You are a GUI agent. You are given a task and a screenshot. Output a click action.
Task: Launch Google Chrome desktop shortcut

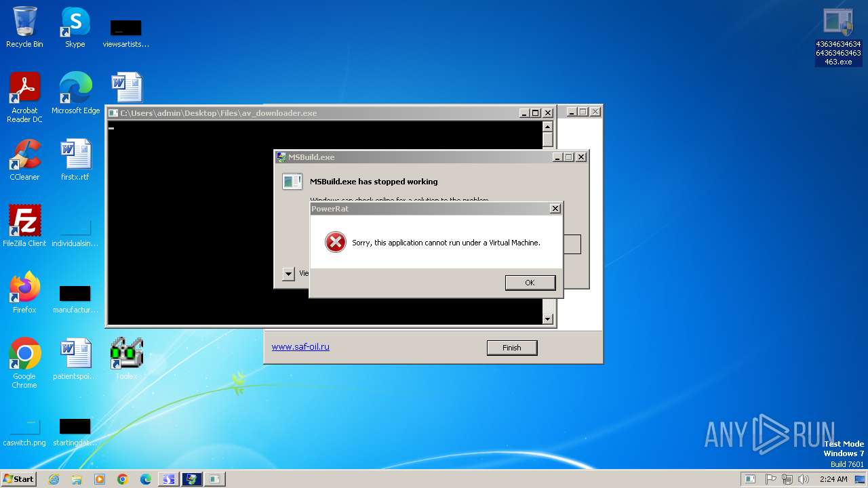tap(24, 363)
